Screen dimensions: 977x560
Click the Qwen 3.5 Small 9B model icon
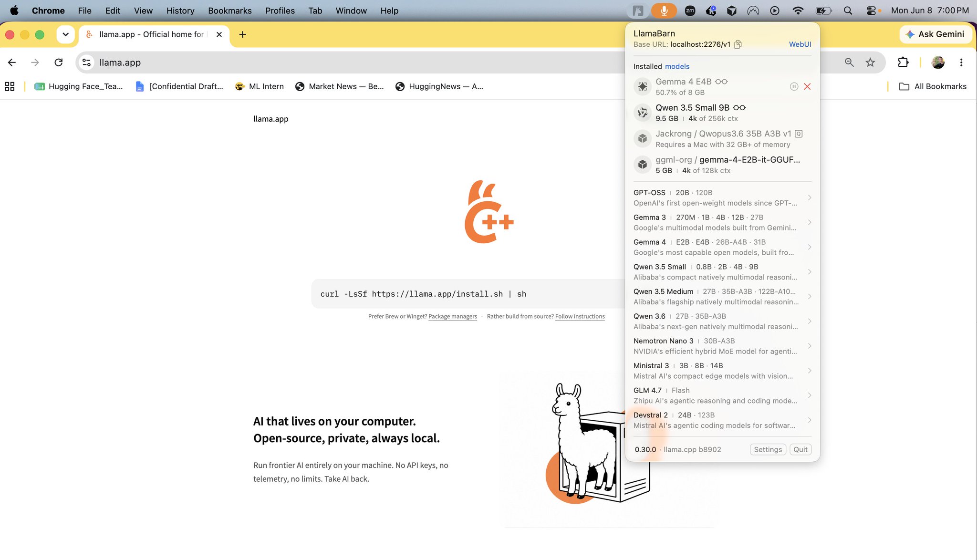tap(643, 113)
